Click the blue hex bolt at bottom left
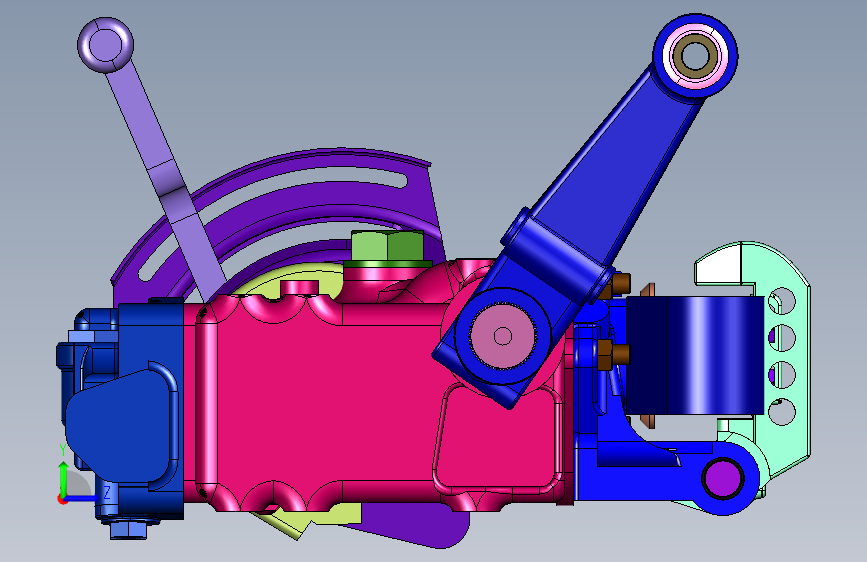This screenshot has height=562, width=867. [x=128, y=528]
